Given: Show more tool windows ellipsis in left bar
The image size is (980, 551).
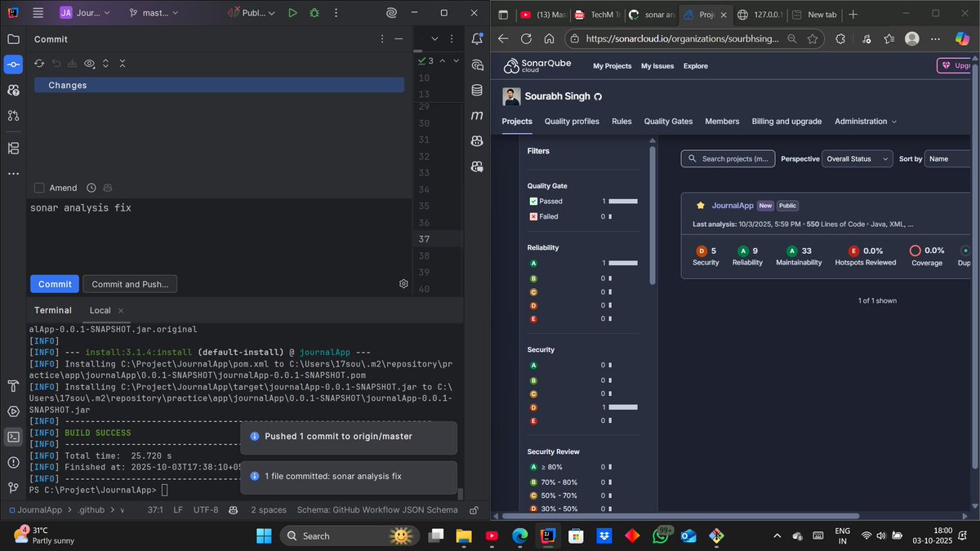Looking at the screenshot, I should click(13, 173).
